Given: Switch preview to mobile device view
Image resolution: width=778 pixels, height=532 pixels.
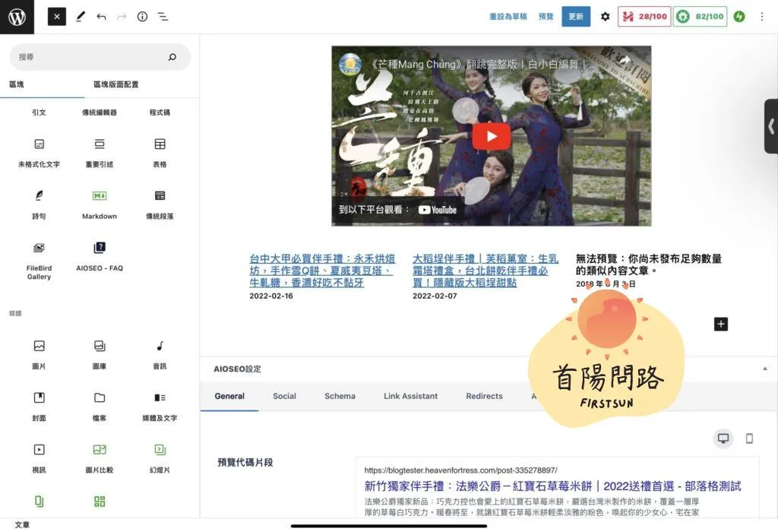Looking at the screenshot, I should pyautogui.click(x=749, y=439).
